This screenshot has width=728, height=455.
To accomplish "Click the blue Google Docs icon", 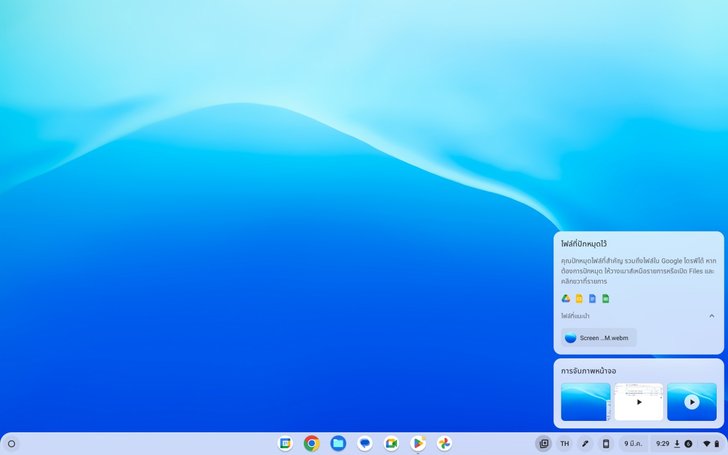I will click(x=592, y=299).
